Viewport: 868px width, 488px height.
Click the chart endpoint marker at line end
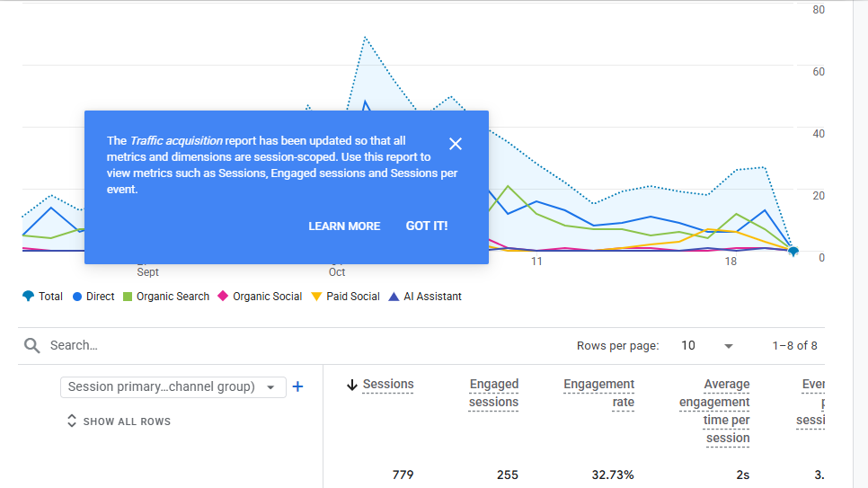pos(793,252)
